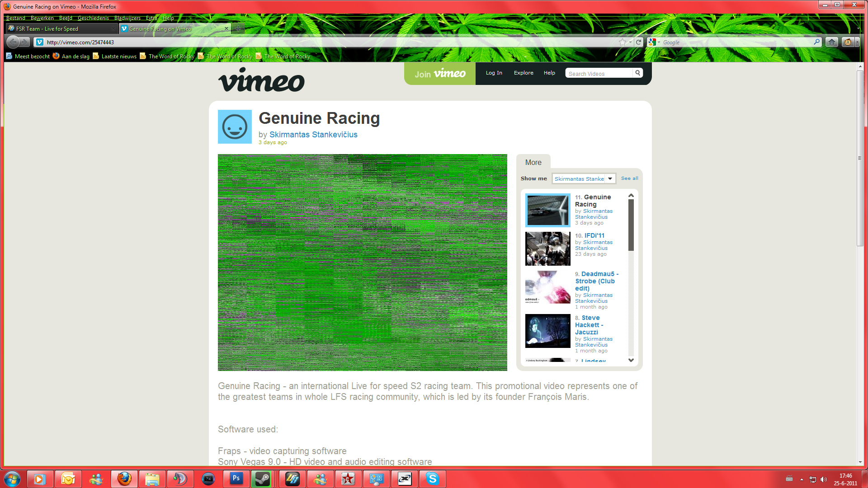Click the Vimeo search magnifier icon
Viewport: 868px width, 488px height.
[x=637, y=73]
